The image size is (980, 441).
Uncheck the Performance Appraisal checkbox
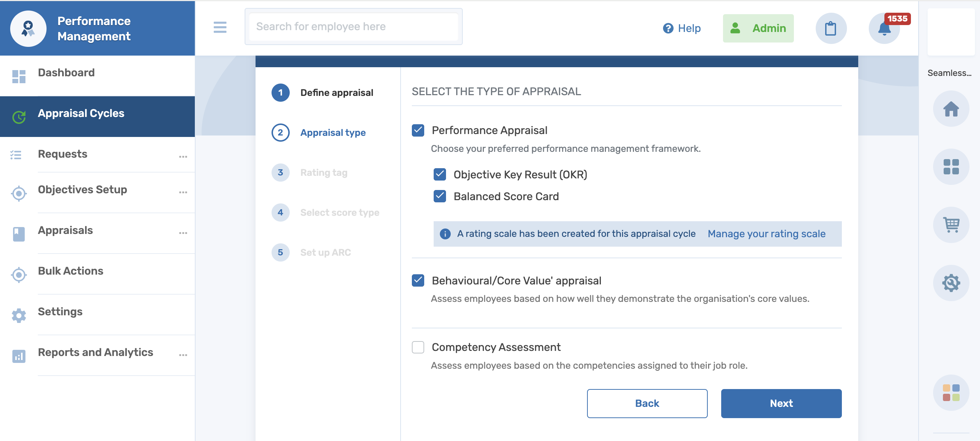coord(418,130)
